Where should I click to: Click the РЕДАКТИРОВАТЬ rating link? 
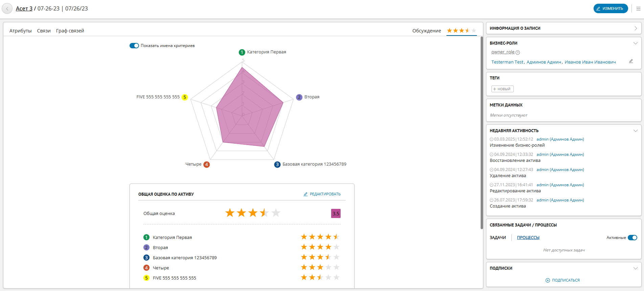(x=322, y=194)
